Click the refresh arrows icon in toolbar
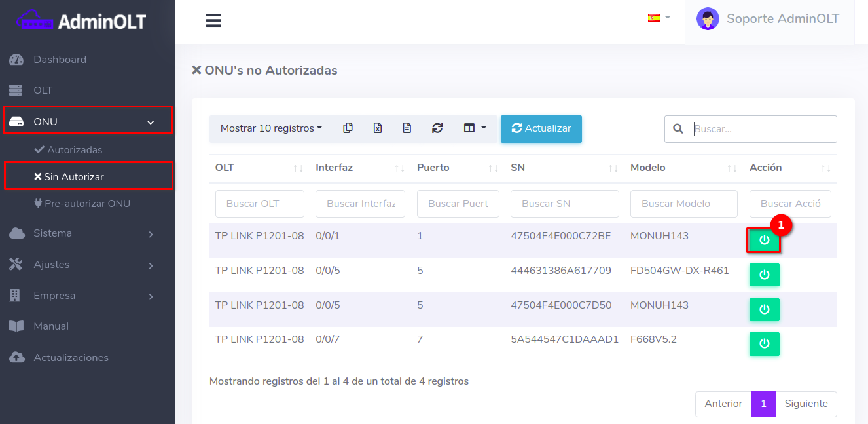Viewport: 868px width, 424px height. click(437, 128)
